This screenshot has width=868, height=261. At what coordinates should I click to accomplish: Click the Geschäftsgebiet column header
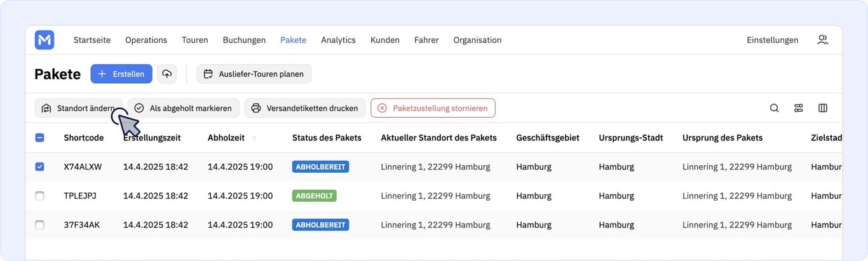(x=548, y=138)
